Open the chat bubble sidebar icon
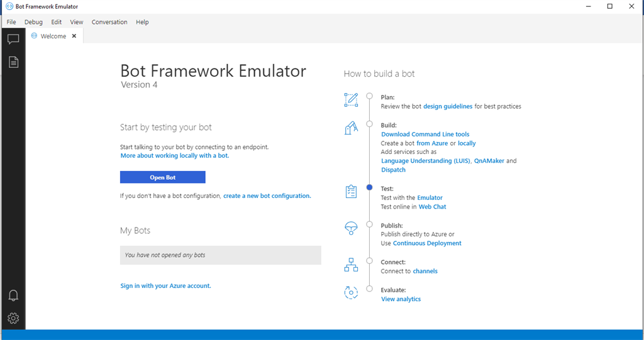The height and width of the screenshot is (340, 644). [x=13, y=40]
